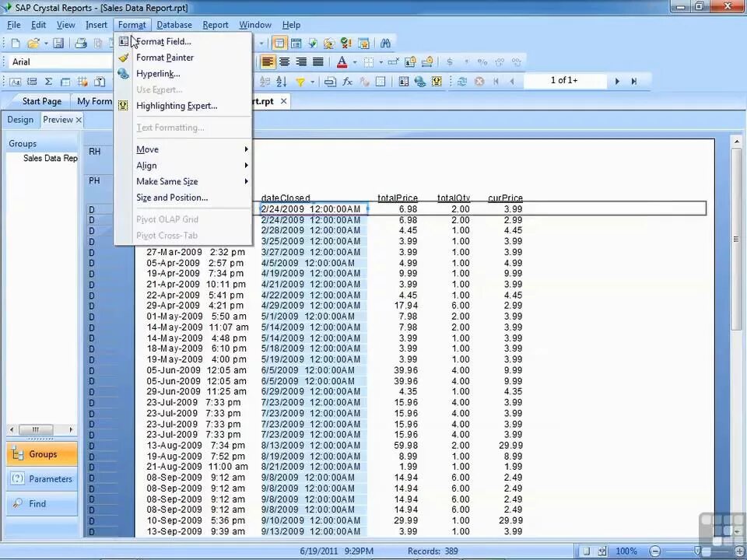747x560 pixels.
Task: Click the Currency dollar sign icon
Action: (x=449, y=62)
